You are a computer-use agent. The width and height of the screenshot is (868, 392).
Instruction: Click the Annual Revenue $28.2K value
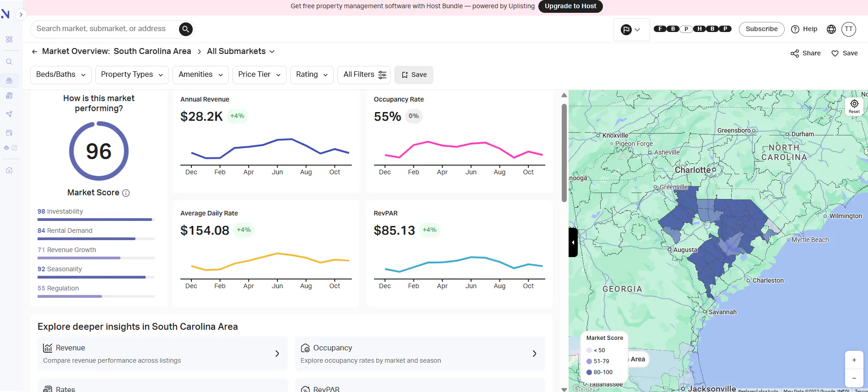point(201,117)
